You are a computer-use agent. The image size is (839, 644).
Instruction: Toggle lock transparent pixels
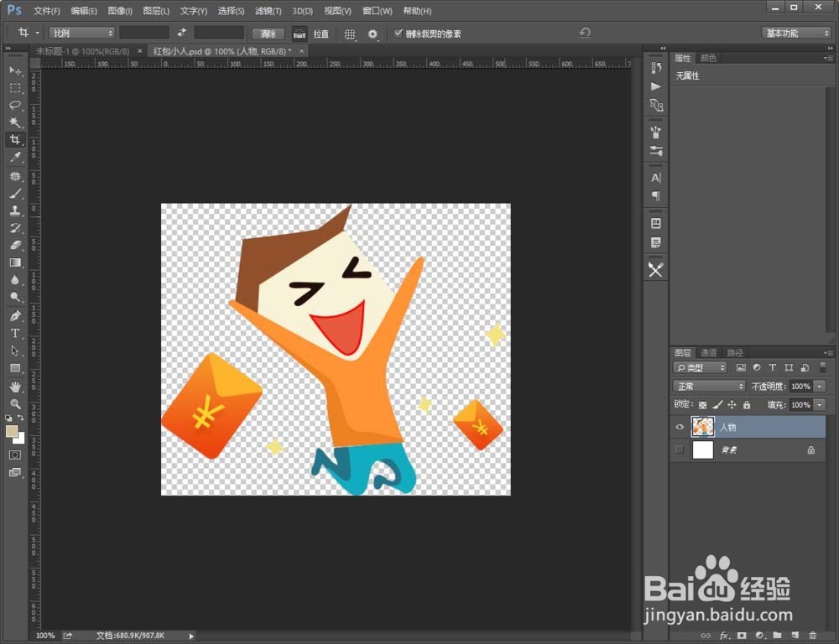click(702, 405)
